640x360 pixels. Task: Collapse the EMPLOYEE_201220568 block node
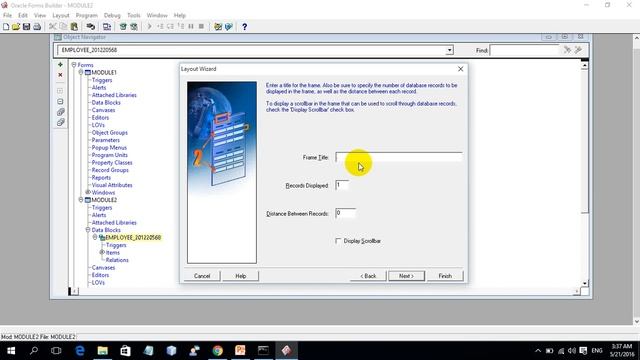tap(95, 237)
